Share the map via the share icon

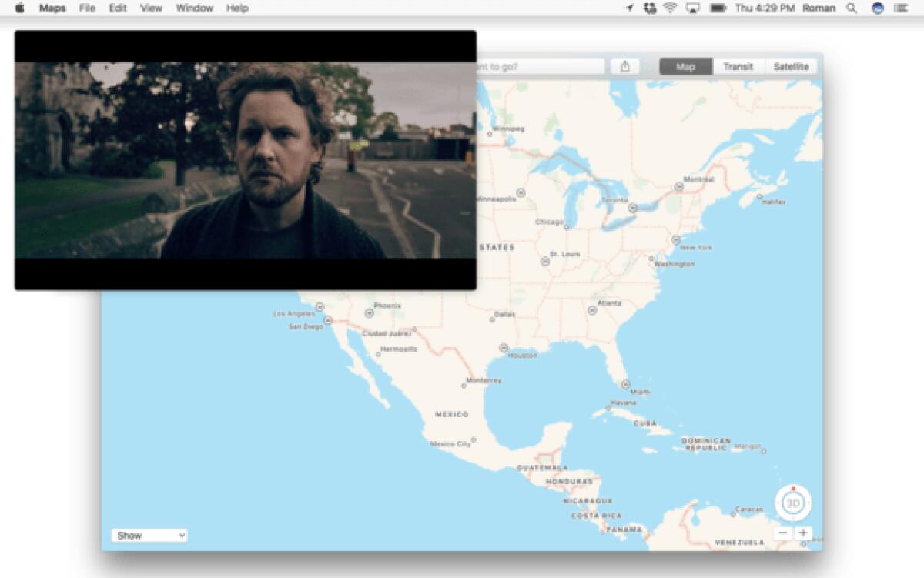point(625,66)
